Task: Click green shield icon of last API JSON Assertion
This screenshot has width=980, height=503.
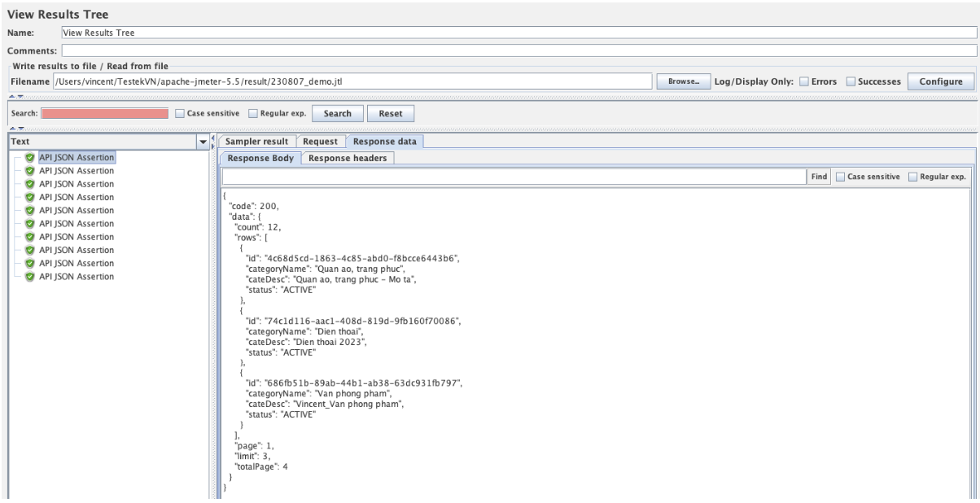Action: click(x=30, y=277)
